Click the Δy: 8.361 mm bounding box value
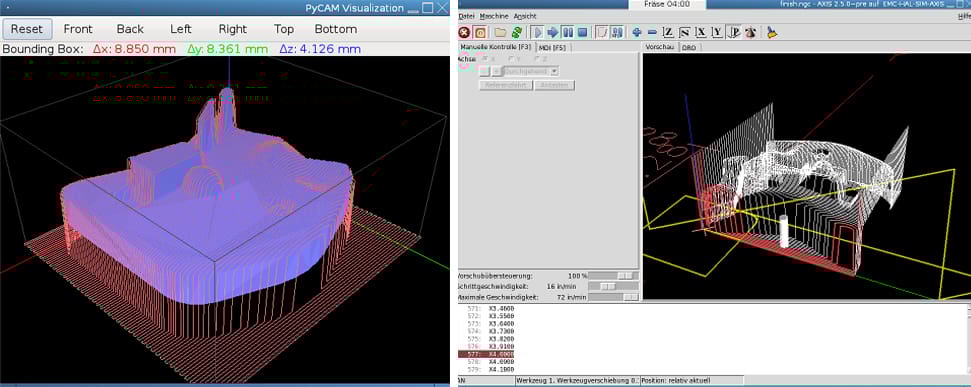Screen dimensions: 971x387 coord(228,49)
